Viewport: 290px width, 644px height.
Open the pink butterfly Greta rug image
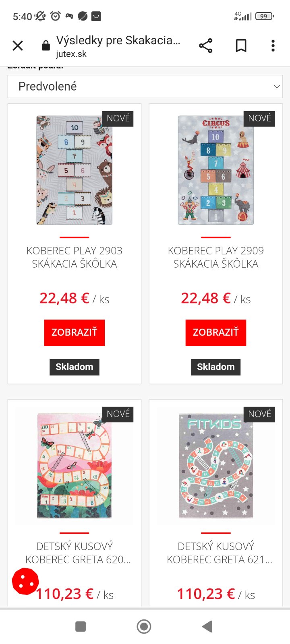75,466
